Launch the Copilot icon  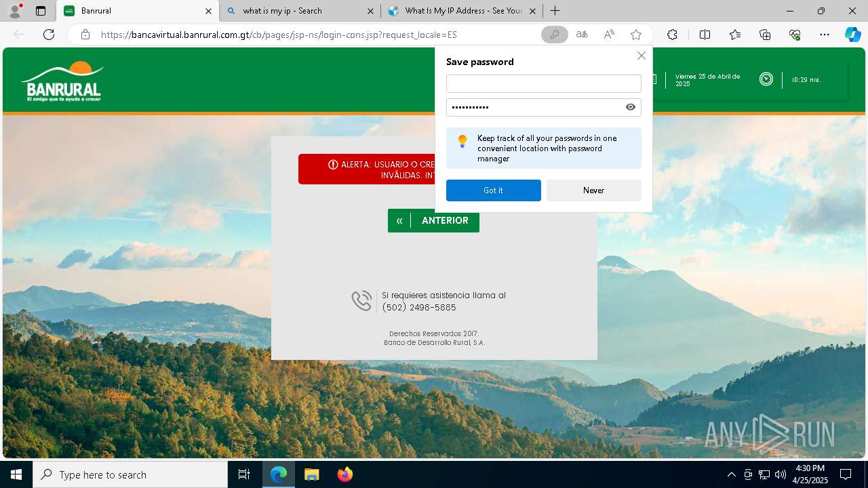[x=852, y=35]
